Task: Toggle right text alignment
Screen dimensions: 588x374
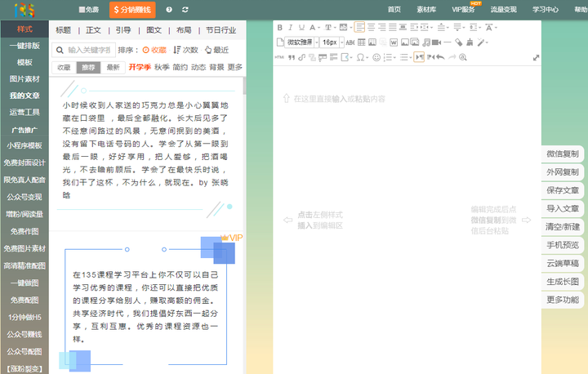Action: coord(382,28)
